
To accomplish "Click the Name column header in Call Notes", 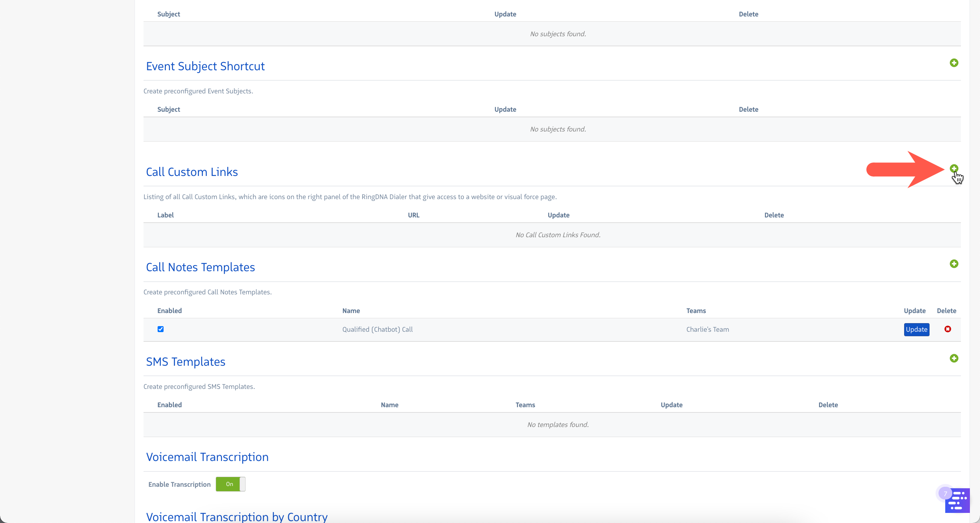I will point(351,311).
